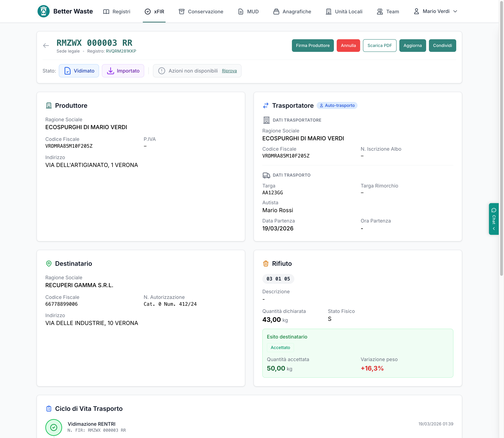Click the Trasportatore swap arrows icon

click(266, 105)
